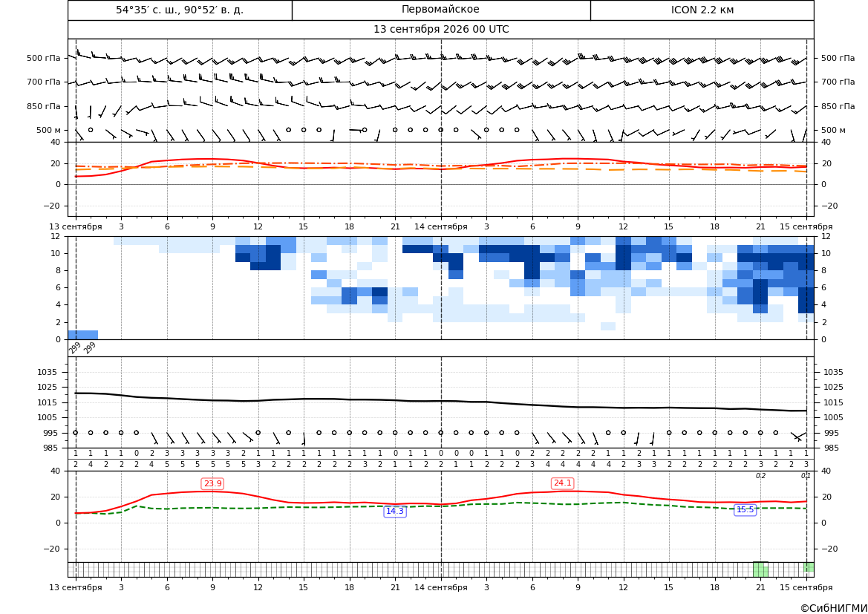Click the 14 сентября label on bottom axis

tap(440, 587)
